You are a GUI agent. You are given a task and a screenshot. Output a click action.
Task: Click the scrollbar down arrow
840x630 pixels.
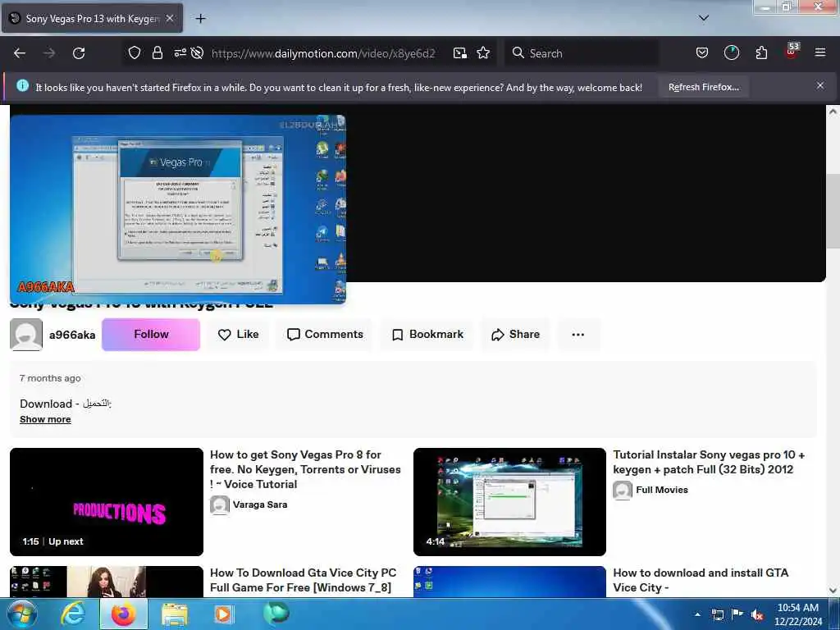coord(833,591)
